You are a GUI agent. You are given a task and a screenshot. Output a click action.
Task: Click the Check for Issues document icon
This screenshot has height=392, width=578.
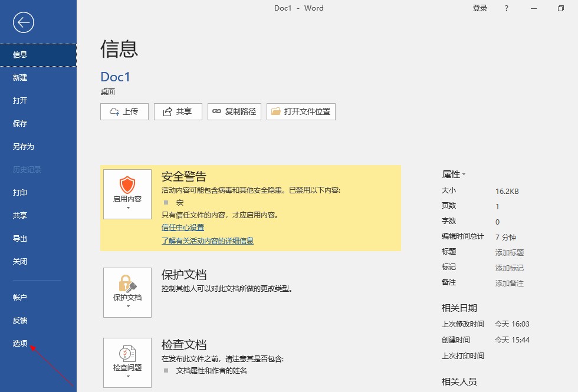coord(127,353)
